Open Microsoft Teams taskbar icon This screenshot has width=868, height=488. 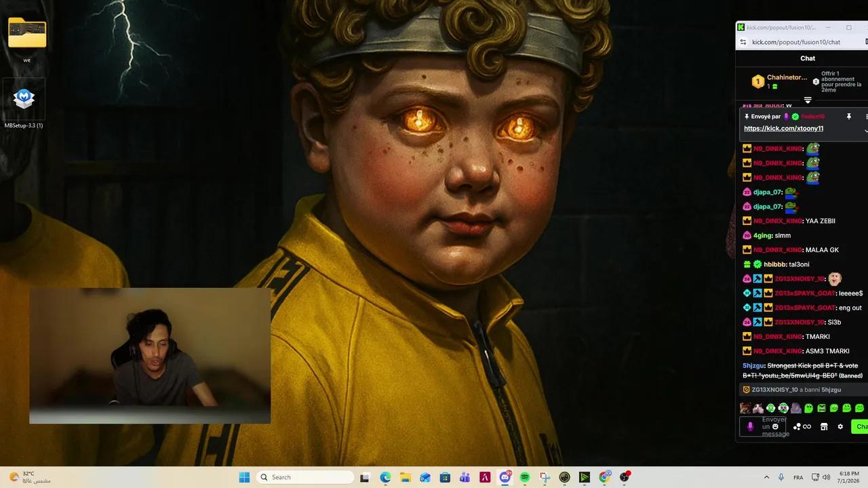pos(465,477)
